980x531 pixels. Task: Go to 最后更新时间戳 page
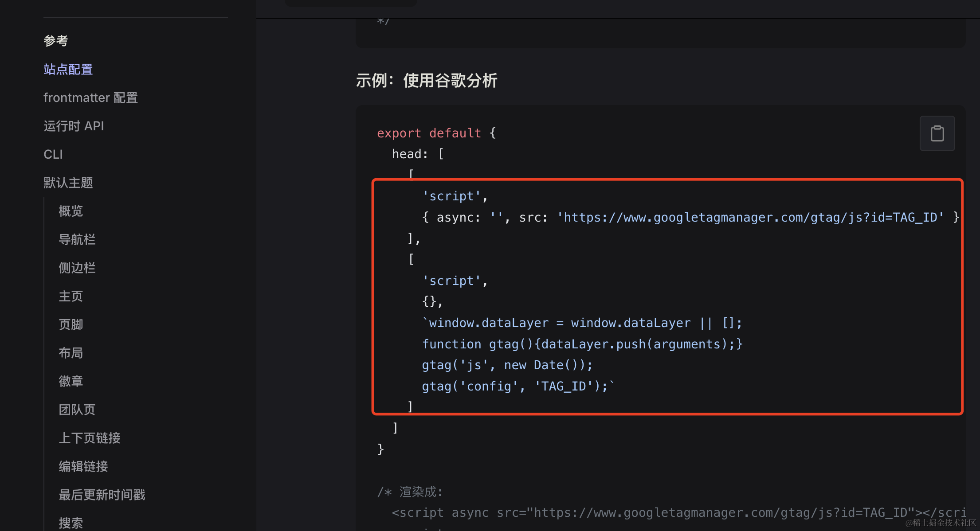coord(102,495)
